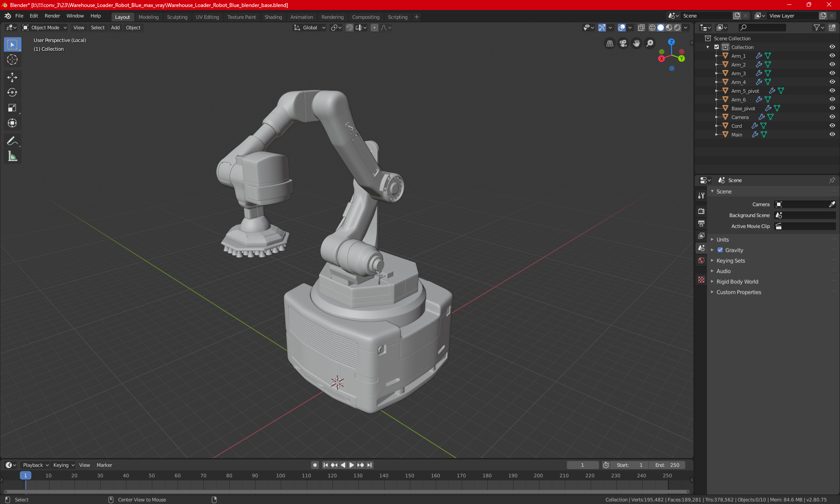Open the View Layer properties tab
This screenshot has height=504, width=840.
[701, 236]
